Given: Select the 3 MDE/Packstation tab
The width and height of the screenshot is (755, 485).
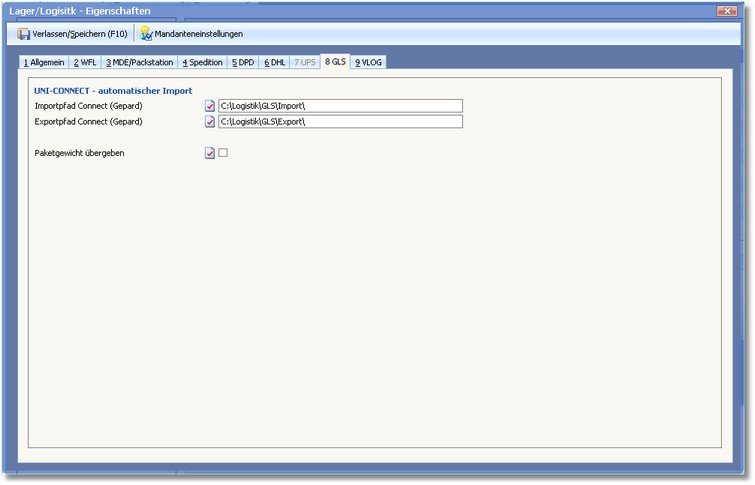Looking at the screenshot, I should (139, 62).
